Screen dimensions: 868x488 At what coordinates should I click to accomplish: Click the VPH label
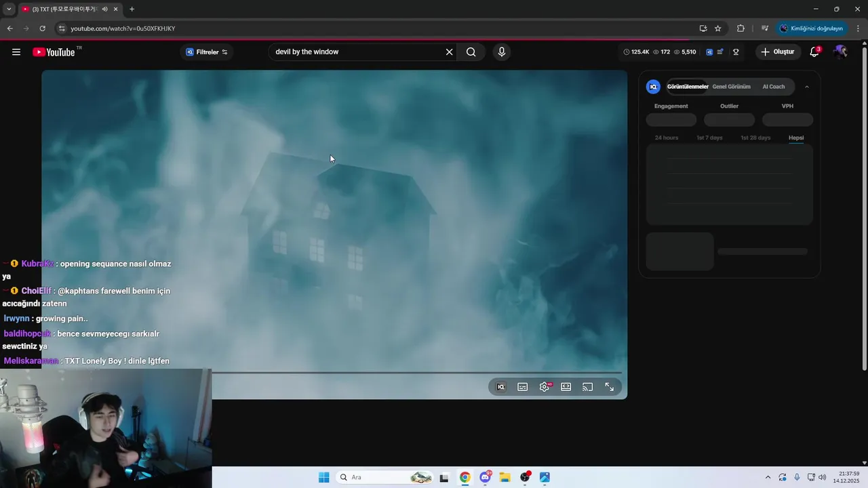point(787,106)
